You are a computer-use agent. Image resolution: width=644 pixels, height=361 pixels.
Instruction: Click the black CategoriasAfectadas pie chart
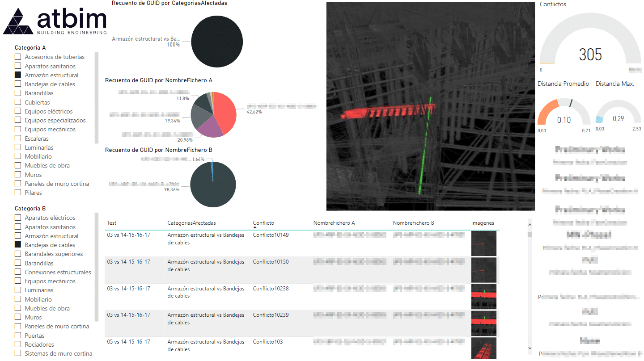217,42
